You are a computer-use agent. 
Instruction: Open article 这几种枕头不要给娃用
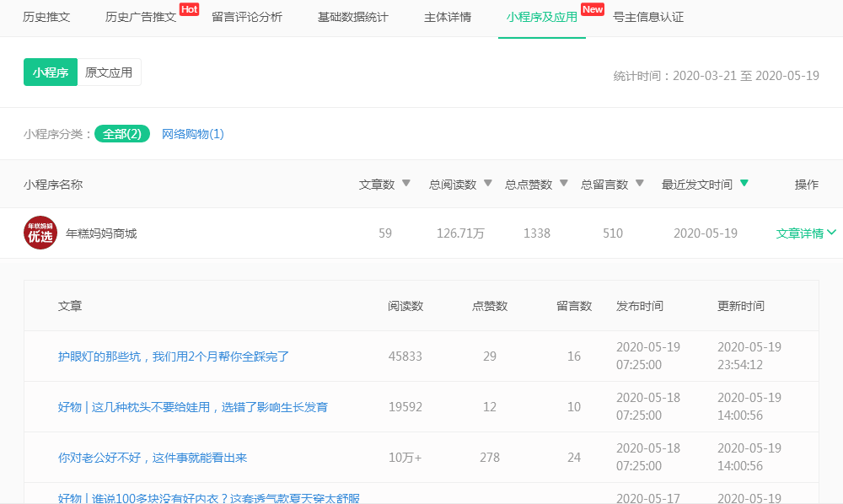193,407
